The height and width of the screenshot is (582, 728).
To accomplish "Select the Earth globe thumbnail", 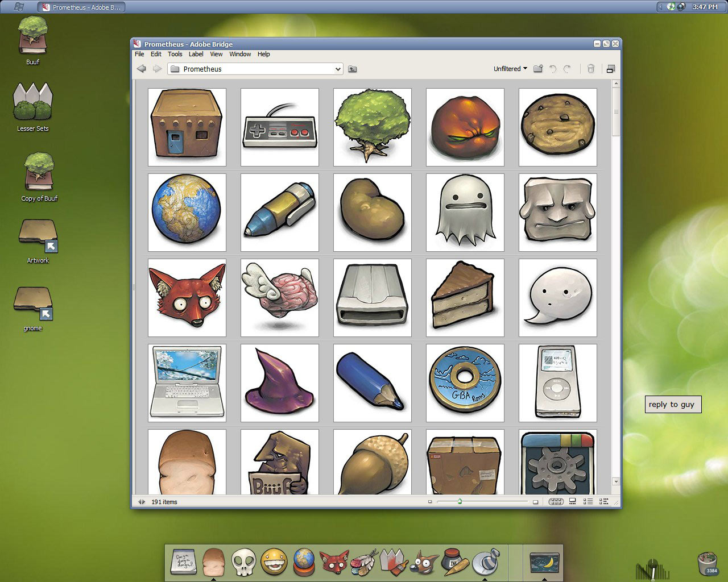I will pyautogui.click(x=187, y=213).
